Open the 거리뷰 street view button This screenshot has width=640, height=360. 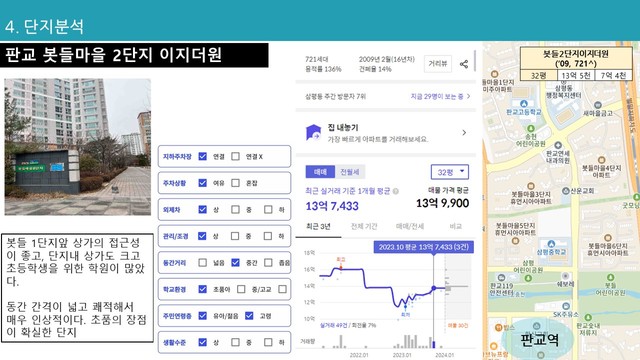438,64
